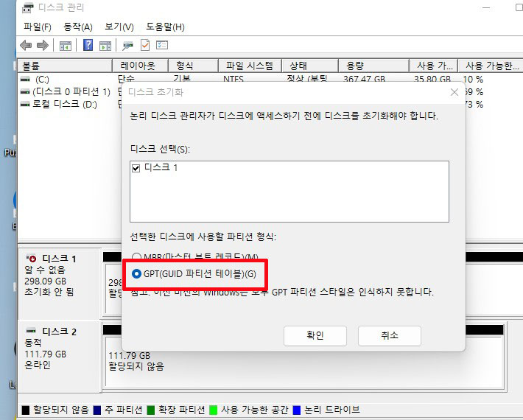The width and height of the screenshot is (523, 420).
Task: Select the (C:) volume drive icon
Action: [25, 80]
